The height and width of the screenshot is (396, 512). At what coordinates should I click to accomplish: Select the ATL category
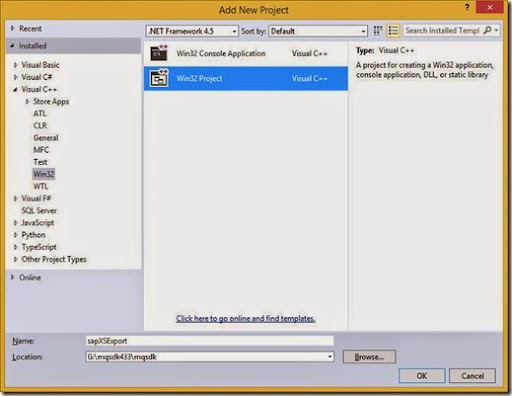(x=40, y=113)
